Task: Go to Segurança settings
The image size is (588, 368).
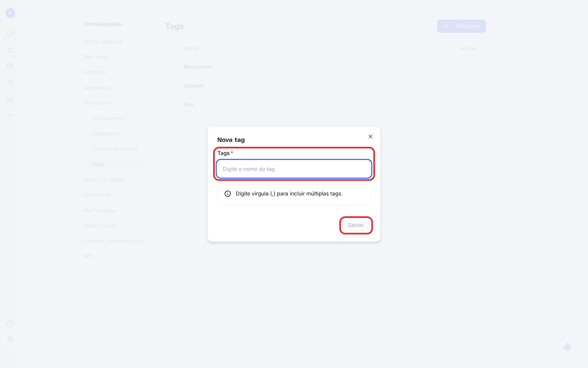Action: tap(97, 88)
